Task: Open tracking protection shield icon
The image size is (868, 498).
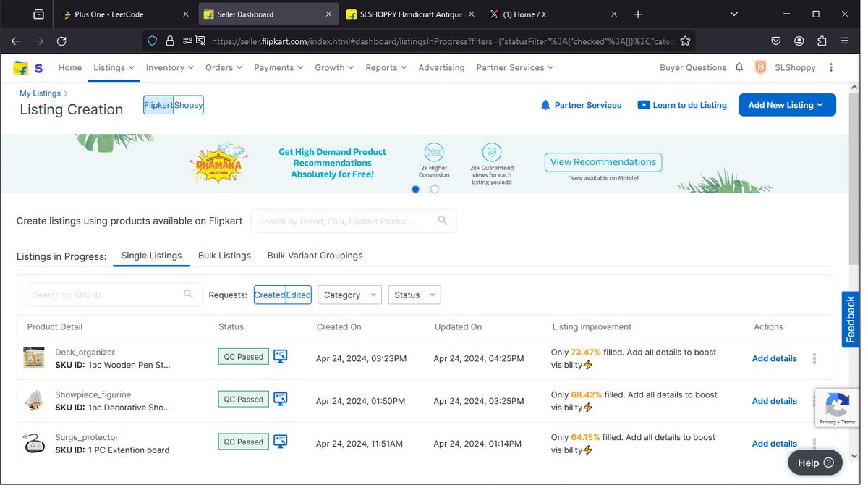Action: (x=152, y=41)
